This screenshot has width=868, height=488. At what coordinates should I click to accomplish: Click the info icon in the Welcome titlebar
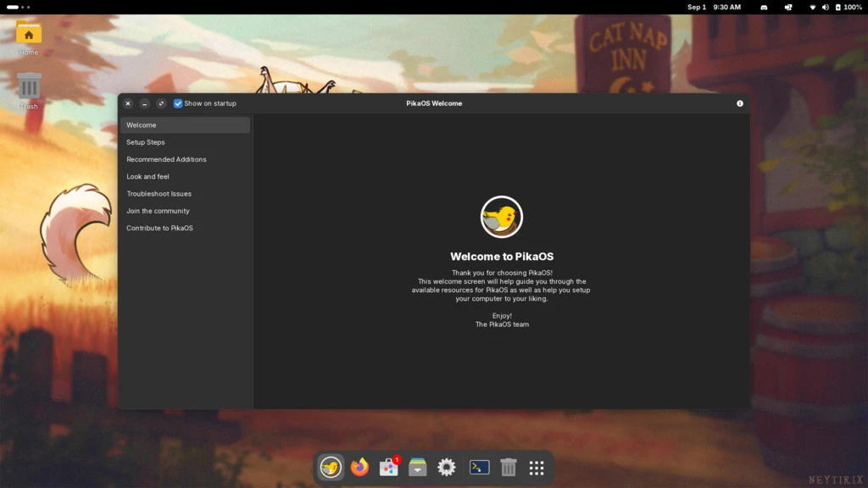(739, 103)
